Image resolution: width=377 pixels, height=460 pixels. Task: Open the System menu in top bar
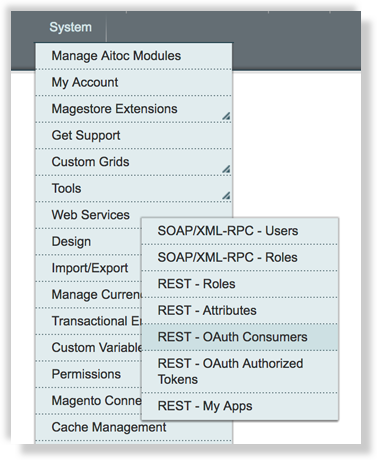pyautogui.click(x=70, y=27)
